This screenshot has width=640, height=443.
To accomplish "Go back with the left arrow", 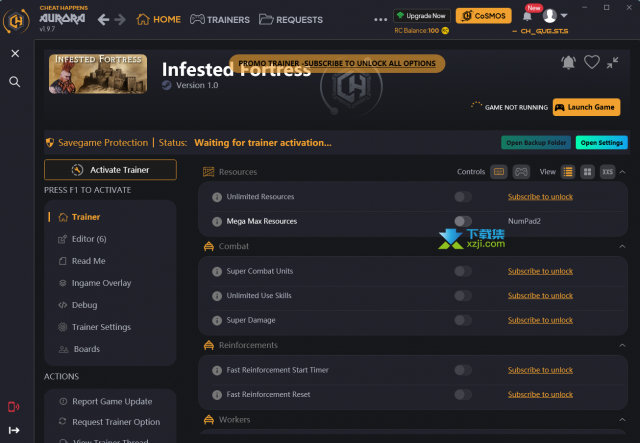I will coord(103,19).
